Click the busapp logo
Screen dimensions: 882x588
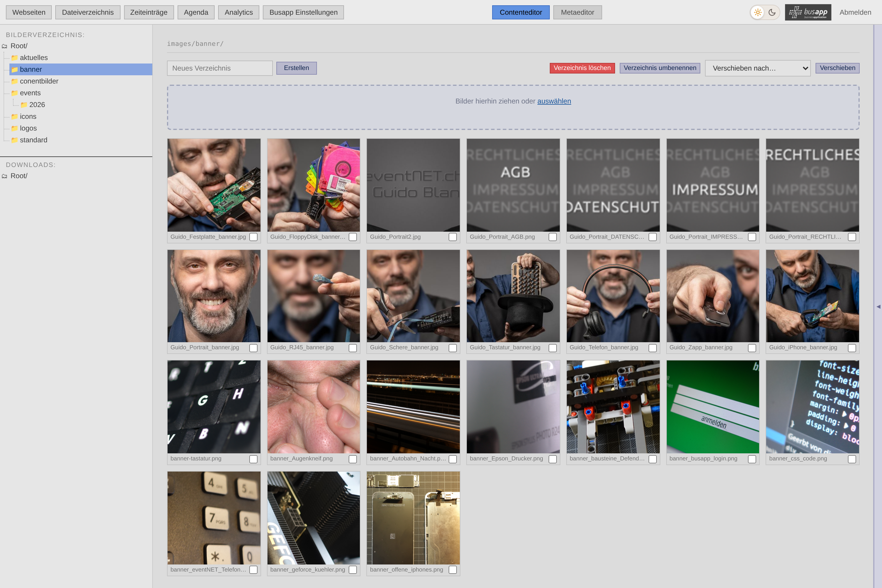(808, 12)
